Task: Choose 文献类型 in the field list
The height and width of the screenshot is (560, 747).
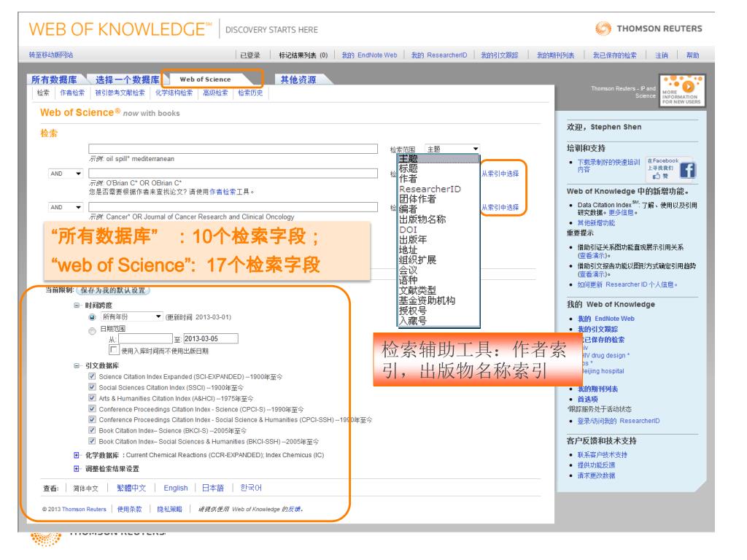Action: point(417,290)
